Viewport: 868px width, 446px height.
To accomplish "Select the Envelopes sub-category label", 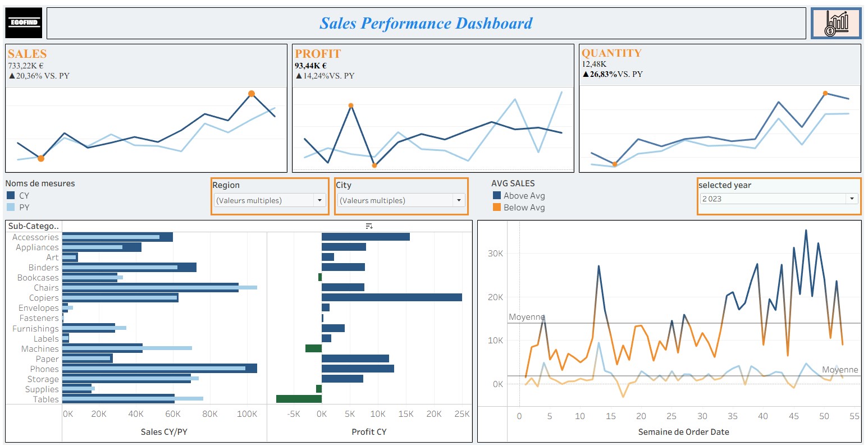I will pyautogui.click(x=39, y=308).
